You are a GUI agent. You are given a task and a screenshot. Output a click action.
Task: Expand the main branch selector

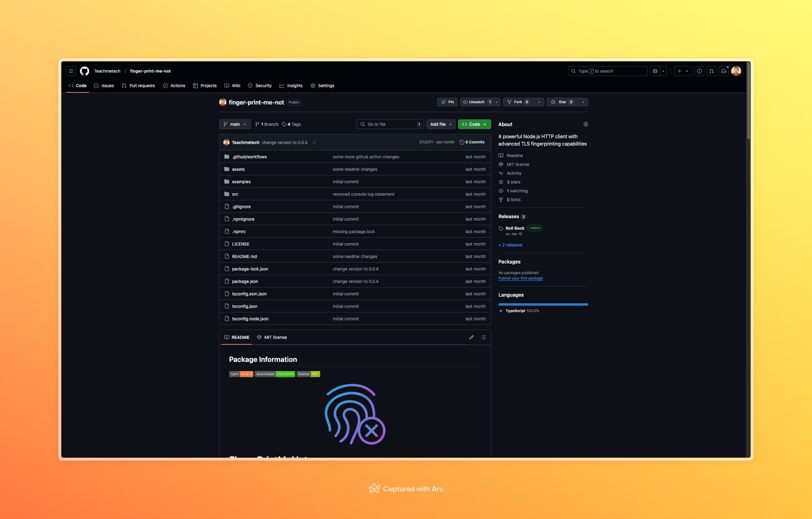235,124
